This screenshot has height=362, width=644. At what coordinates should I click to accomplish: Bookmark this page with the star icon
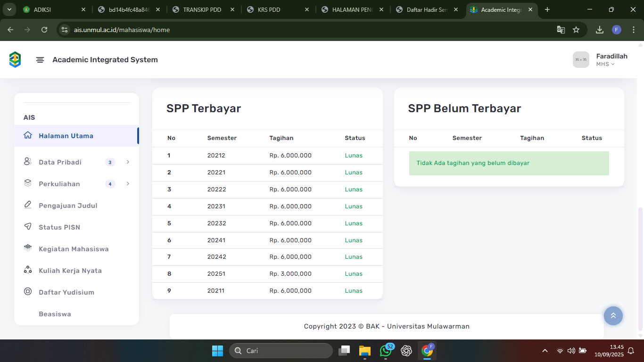click(576, 30)
